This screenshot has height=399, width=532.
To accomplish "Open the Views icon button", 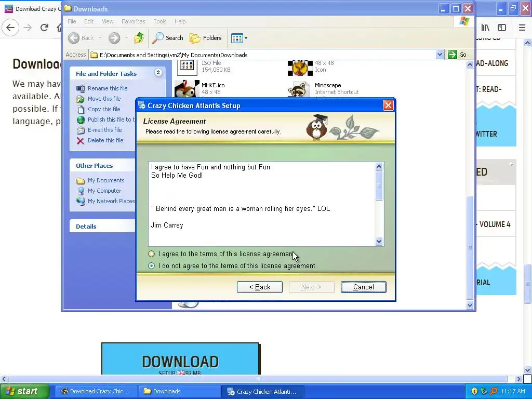I will tap(237, 38).
